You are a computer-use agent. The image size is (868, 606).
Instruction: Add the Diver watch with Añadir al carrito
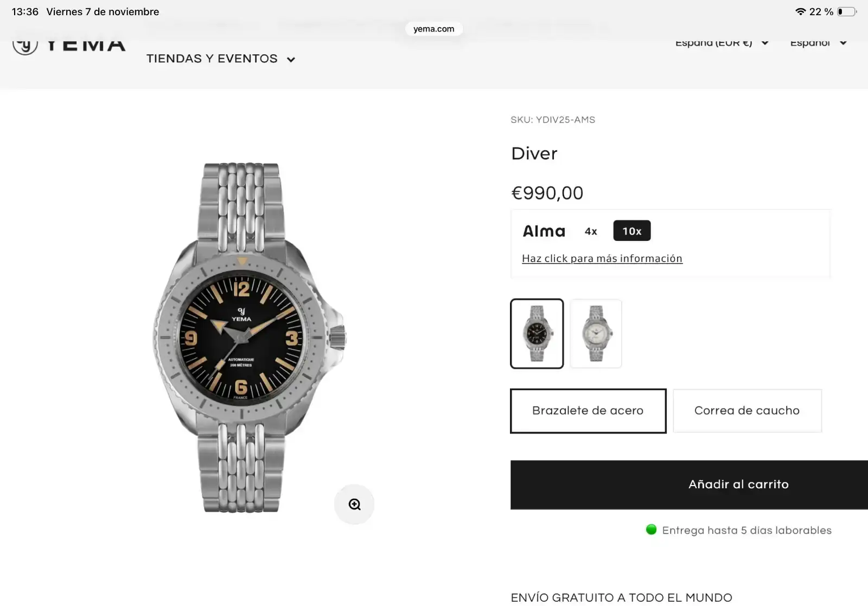[689, 484]
